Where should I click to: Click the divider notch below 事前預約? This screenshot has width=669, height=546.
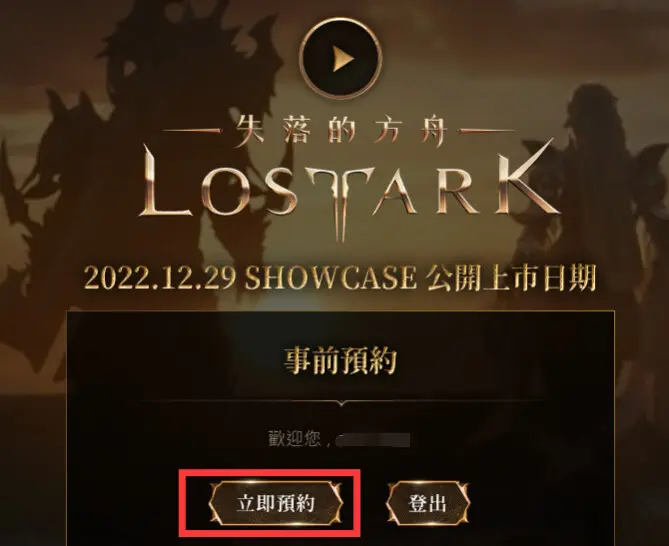click(341, 403)
